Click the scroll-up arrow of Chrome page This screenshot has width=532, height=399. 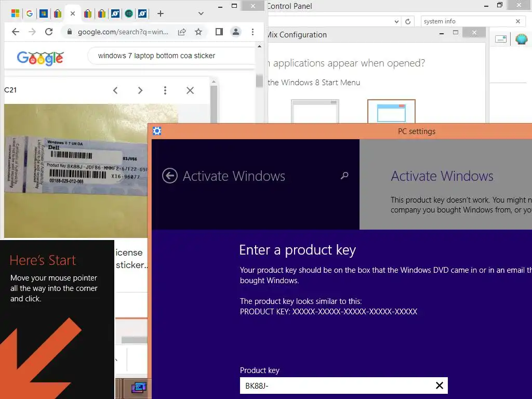click(x=260, y=46)
